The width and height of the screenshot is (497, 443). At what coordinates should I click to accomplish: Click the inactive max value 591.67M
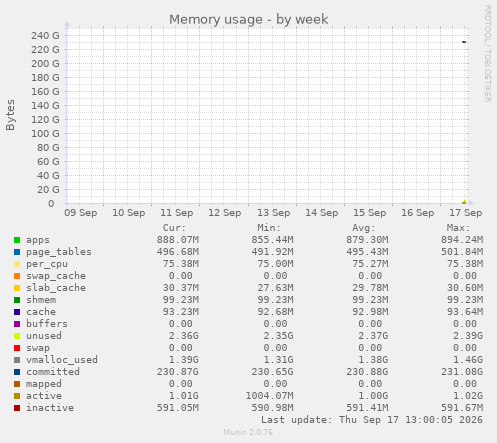(462, 408)
